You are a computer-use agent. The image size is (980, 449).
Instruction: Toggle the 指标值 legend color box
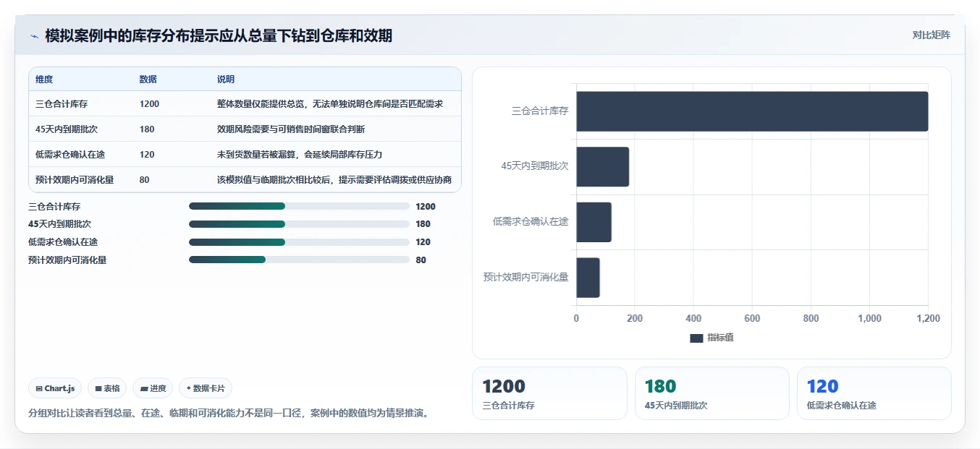tap(696, 338)
